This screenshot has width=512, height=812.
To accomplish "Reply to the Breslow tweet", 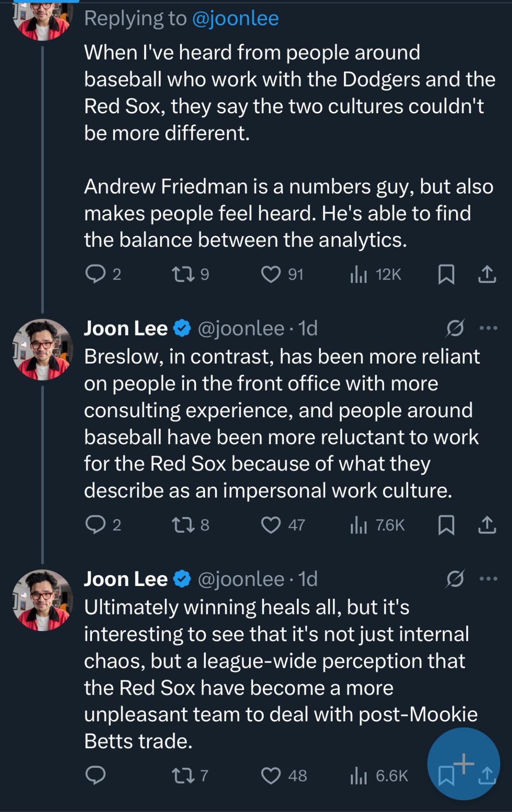I will click(95, 525).
